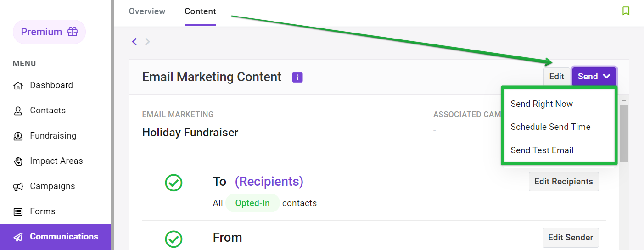This screenshot has width=644, height=250.
Task: Click the Edit Recipients button
Action: tap(564, 182)
